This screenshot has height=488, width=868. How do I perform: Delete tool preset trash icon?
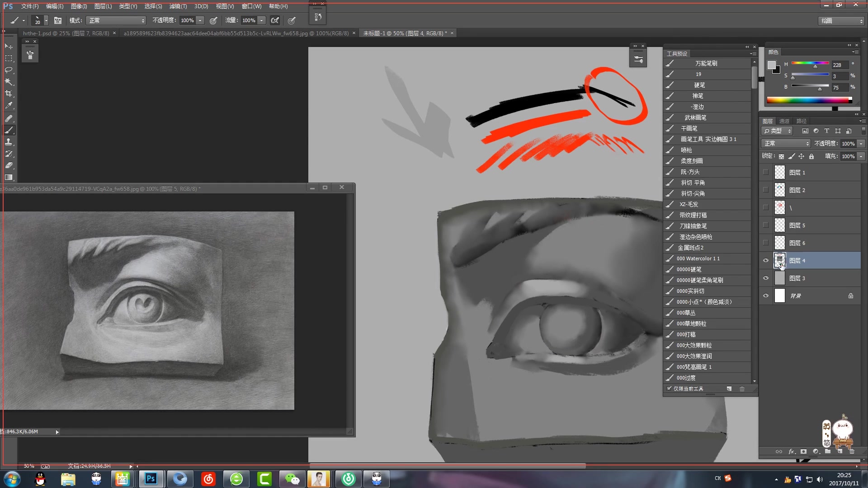(742, 389)
